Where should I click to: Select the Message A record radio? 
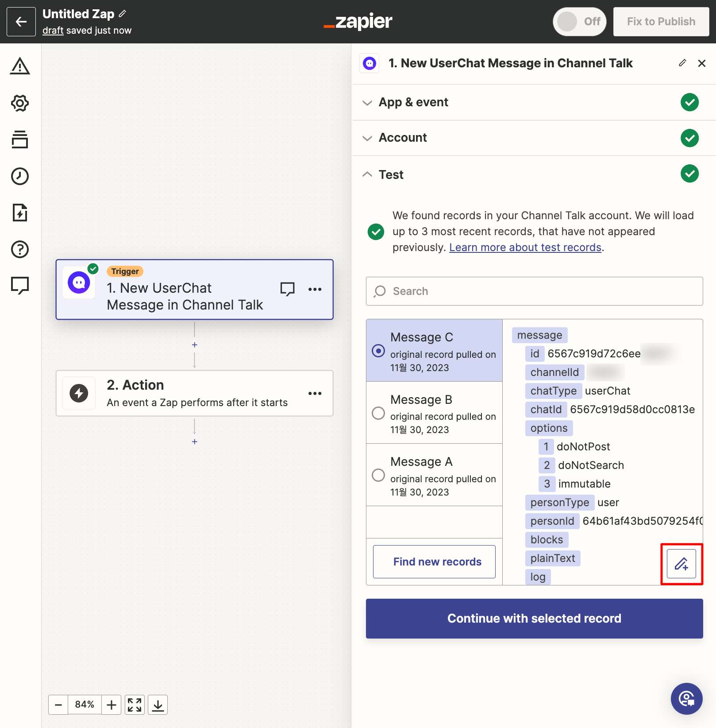click(x=378, y=475)
